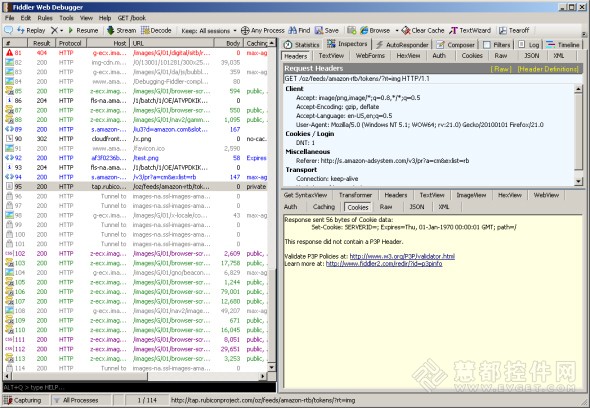Open Find sessions
Image resolution: width=590 pixels, height=408 pixels.
(x=299, y=30)
